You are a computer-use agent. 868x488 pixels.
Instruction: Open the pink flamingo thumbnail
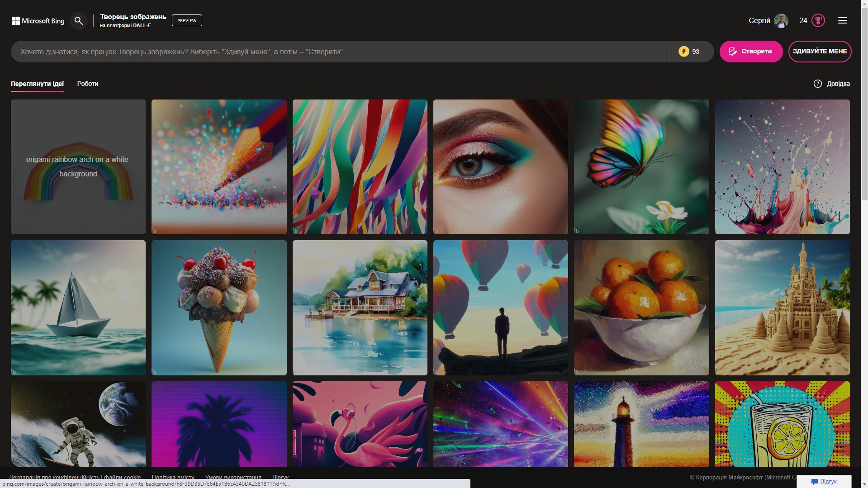pyautogui.click(x=360, y=424)
